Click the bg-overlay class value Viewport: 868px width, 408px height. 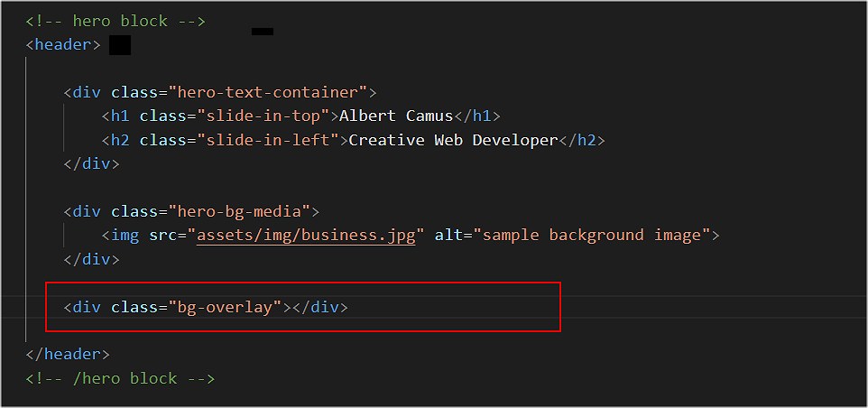tap(225, 307)
